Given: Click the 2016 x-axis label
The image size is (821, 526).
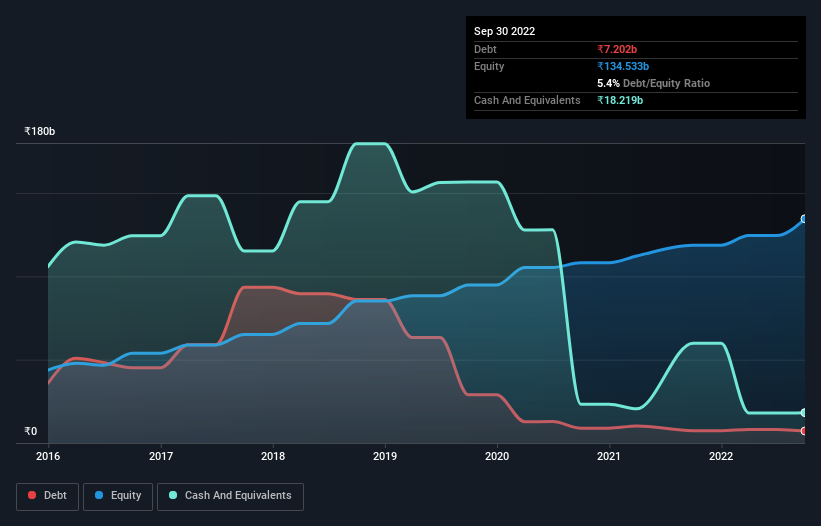Looking at the screenshot, I should pyautogui.click(x=48, y=456).
